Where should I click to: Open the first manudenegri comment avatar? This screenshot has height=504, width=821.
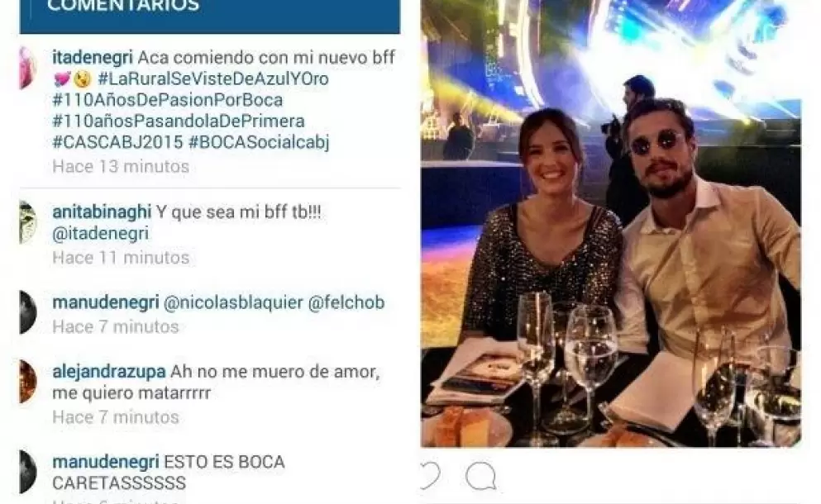(x=27, y=312)
